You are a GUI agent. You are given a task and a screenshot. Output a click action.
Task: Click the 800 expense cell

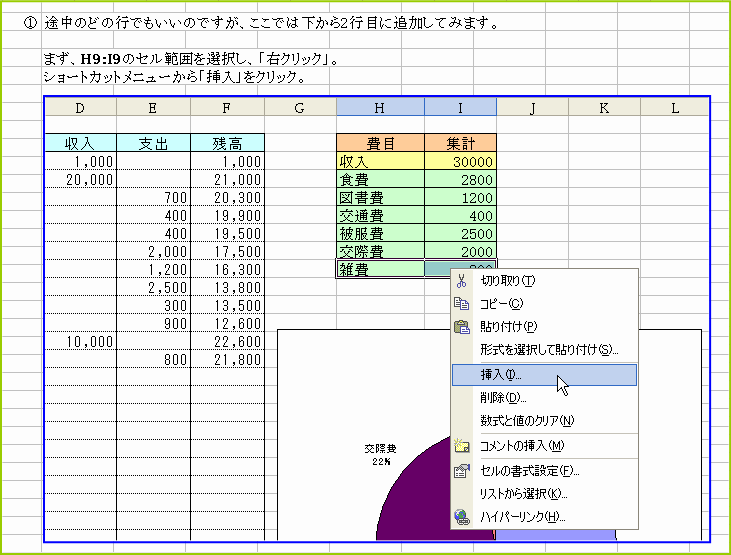point(153,360)
